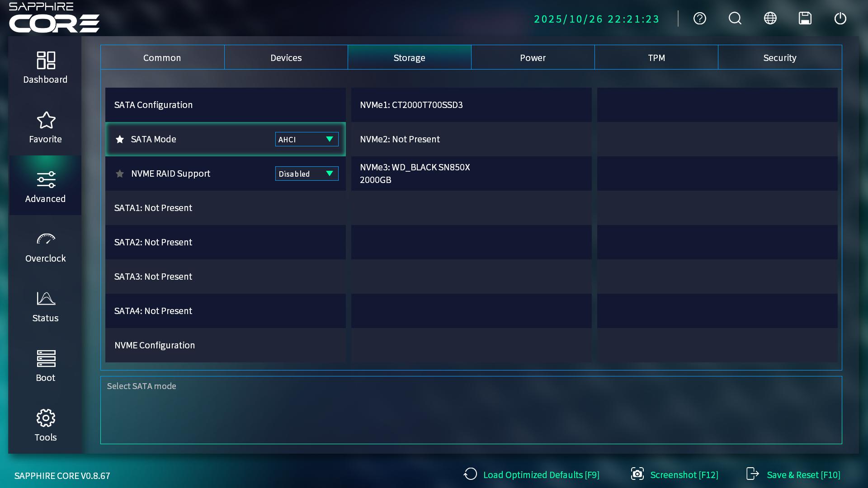
Task: Open the NVME Configuration entry
Action: click(155, 346)
